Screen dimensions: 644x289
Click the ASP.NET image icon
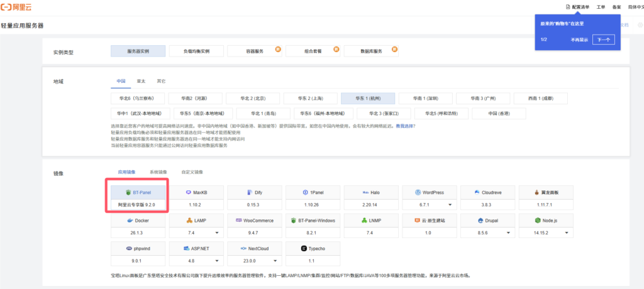pyautogui.click(x=187, y=249)
